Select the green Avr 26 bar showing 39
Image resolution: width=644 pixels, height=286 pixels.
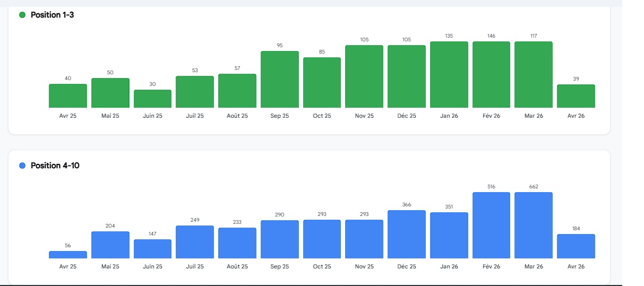(576, 96)
